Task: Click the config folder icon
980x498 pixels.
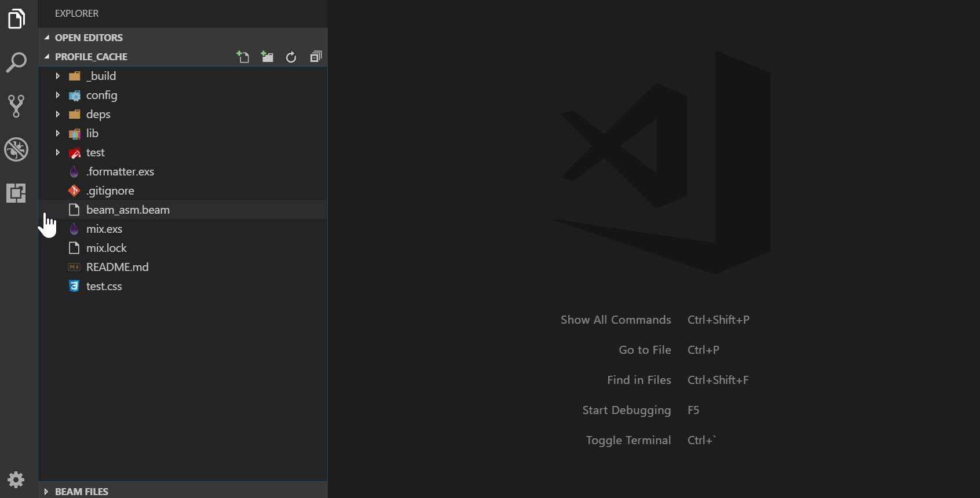Action: [x=75, y=95]
